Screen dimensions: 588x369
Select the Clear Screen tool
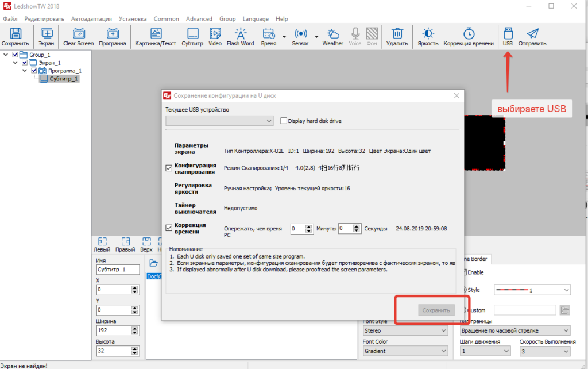pyautogui.click(x=78, y=37)
